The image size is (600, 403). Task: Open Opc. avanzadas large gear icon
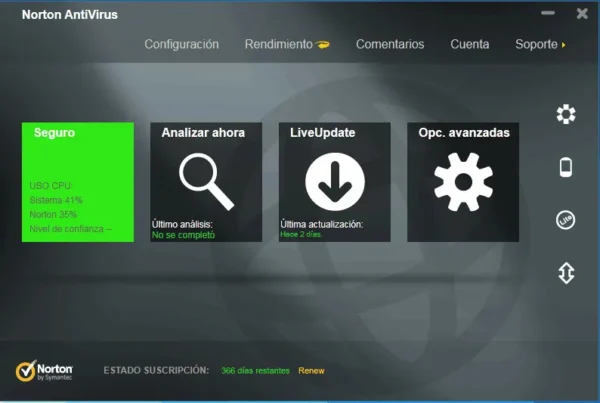(x=462, y=183)
